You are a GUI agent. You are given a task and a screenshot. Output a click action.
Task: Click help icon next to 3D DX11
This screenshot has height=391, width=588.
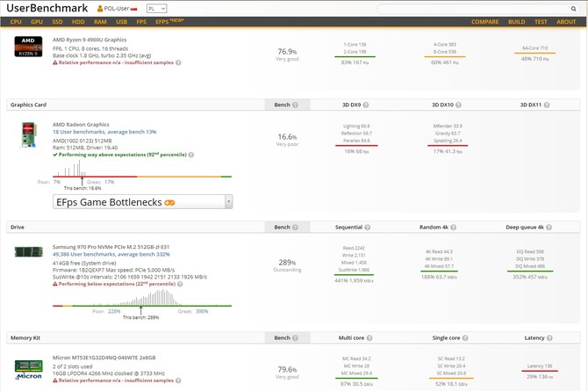click(547, 105)
